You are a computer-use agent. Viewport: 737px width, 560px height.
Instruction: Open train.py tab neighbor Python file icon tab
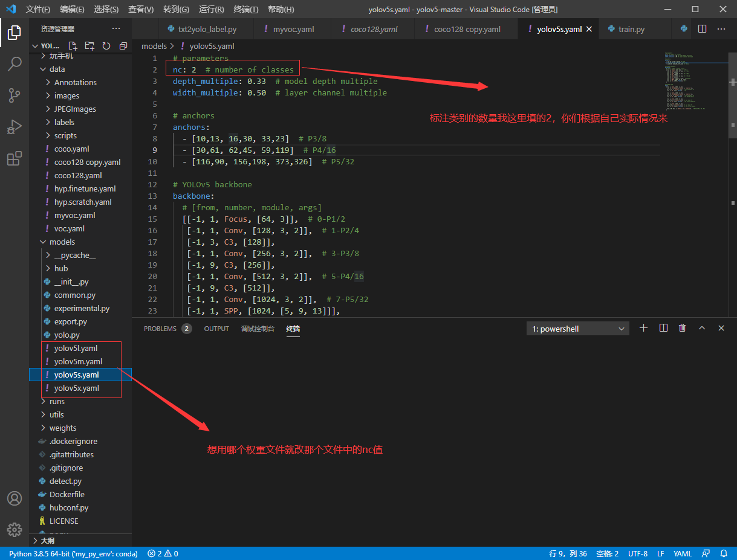pyautogui.click(x=684, y=29)
